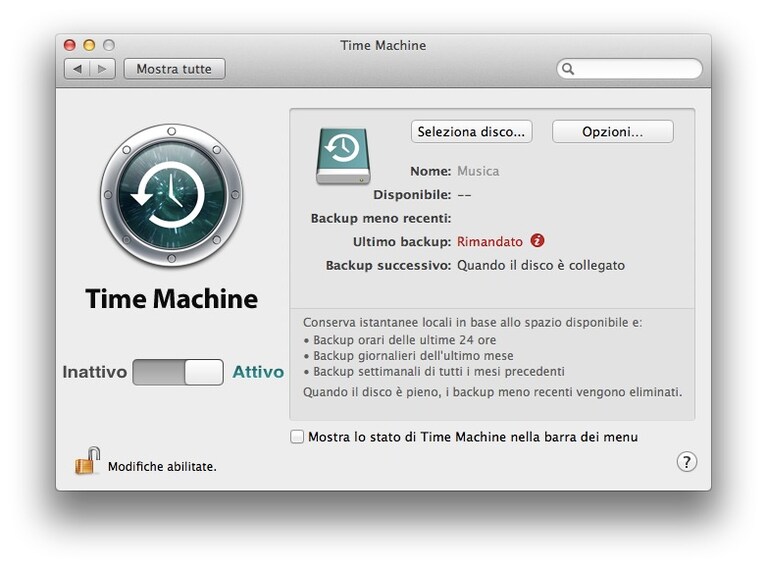Open the Opzioni settings sheet
767x568 pixels.
[x=612, y=132]
